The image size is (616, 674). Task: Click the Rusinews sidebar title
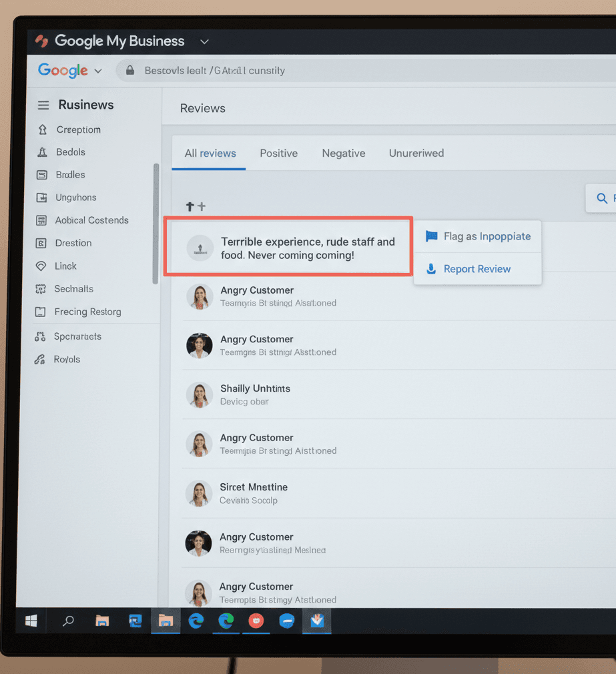pos(86,105)
